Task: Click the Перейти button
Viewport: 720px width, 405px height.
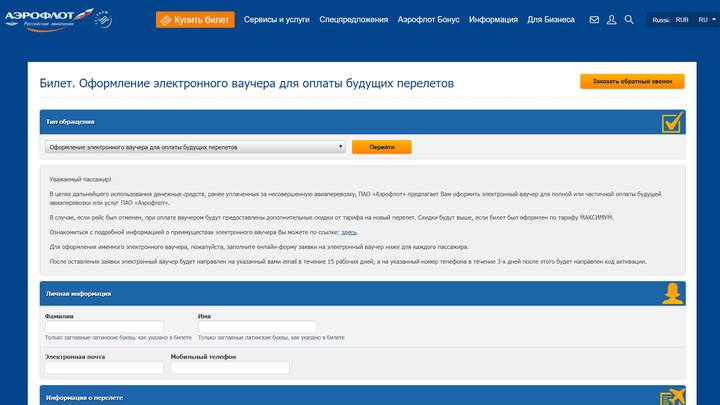Action: [x=382, y=147]
